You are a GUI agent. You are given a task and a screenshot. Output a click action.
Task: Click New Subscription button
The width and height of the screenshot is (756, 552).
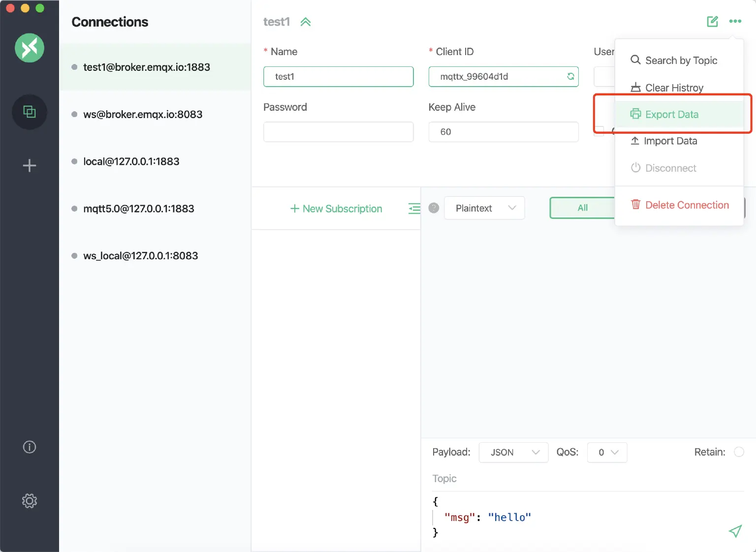pos(336,209)
